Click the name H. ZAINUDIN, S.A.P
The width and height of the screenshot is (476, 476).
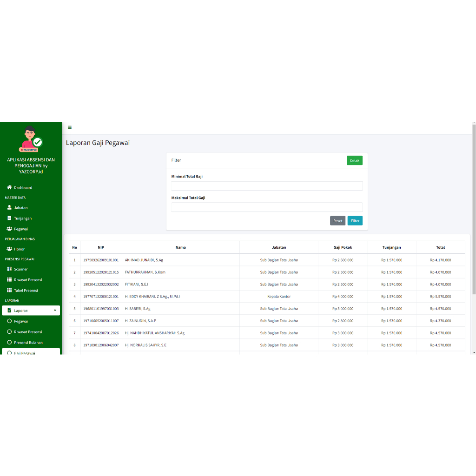[140, 321]
